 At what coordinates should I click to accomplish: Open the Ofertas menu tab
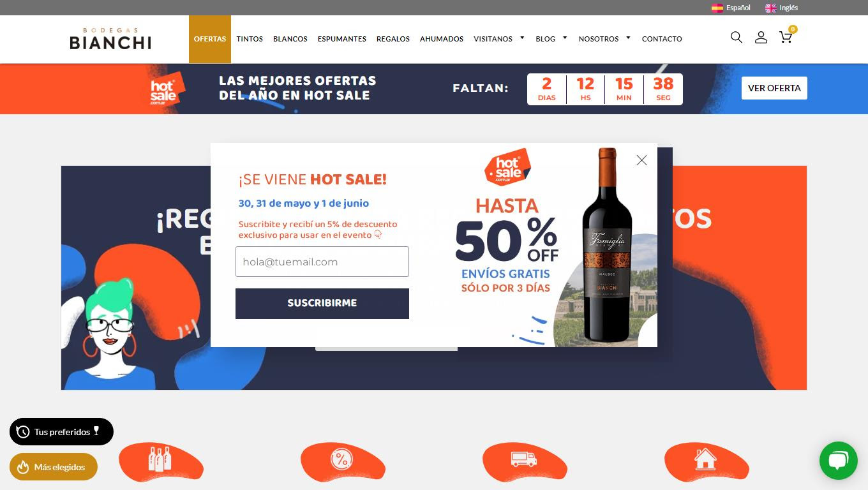210,39
